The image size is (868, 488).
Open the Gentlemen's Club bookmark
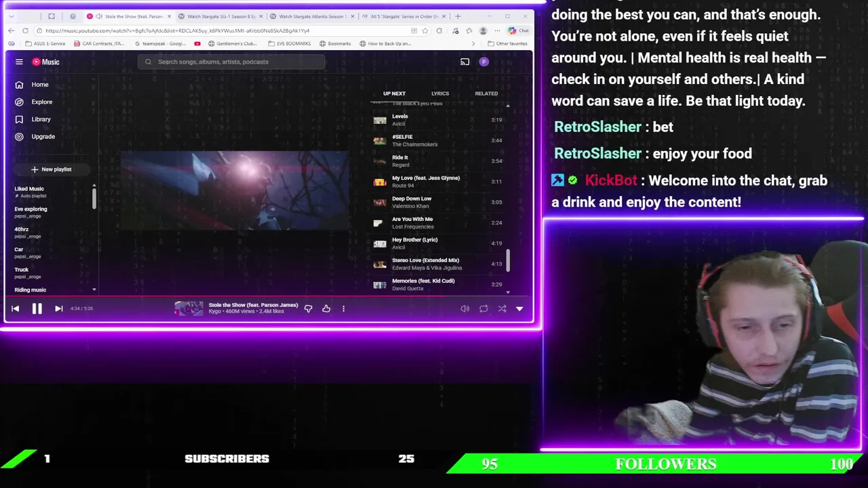(x=232, y=43)
